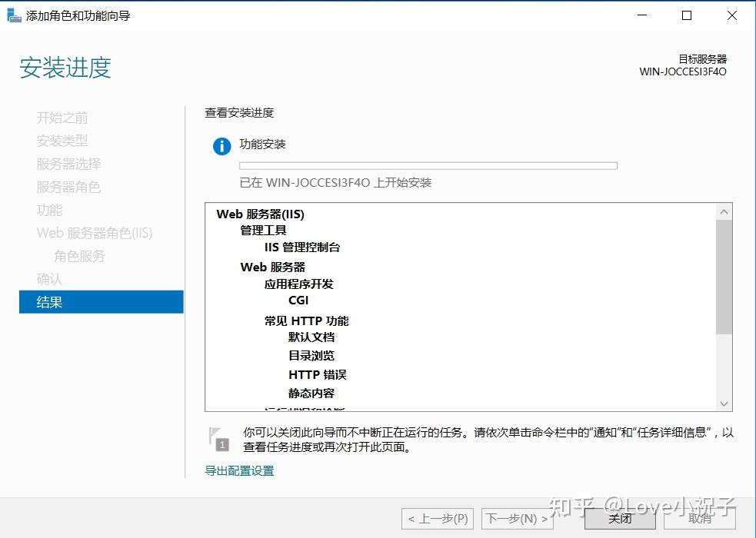Image resolution: width=756 pixels, height=538 pixels.
Task: Click the 关闭 button
Action: tap(620, 518)
